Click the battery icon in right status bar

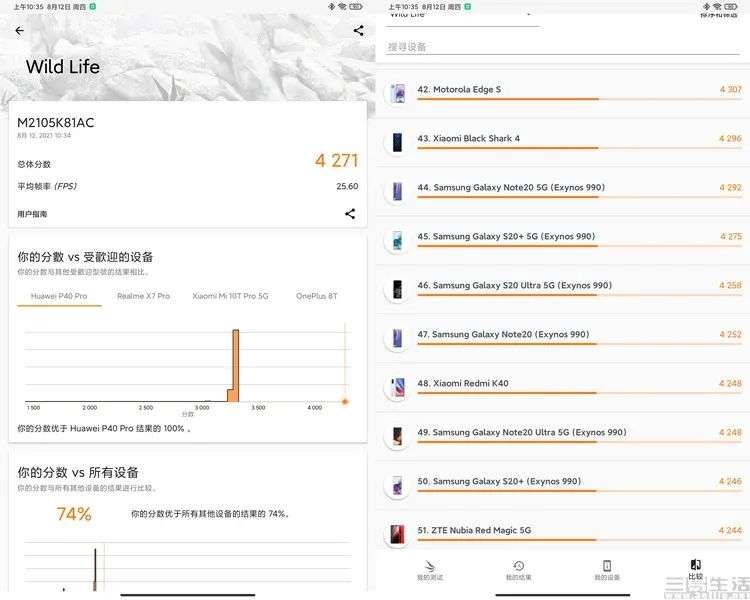[730, 7]
